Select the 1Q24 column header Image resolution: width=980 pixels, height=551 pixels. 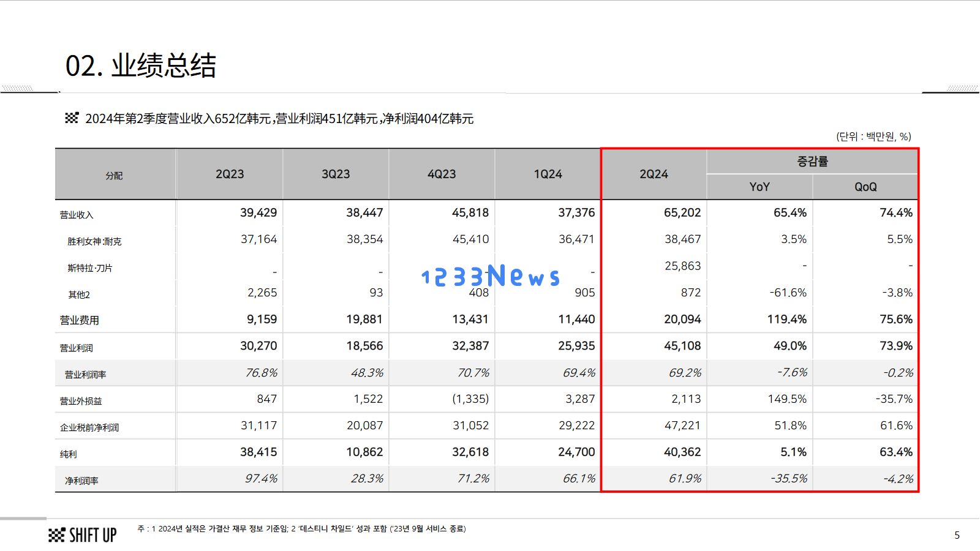pyautogui.click(x=548, y=174)
